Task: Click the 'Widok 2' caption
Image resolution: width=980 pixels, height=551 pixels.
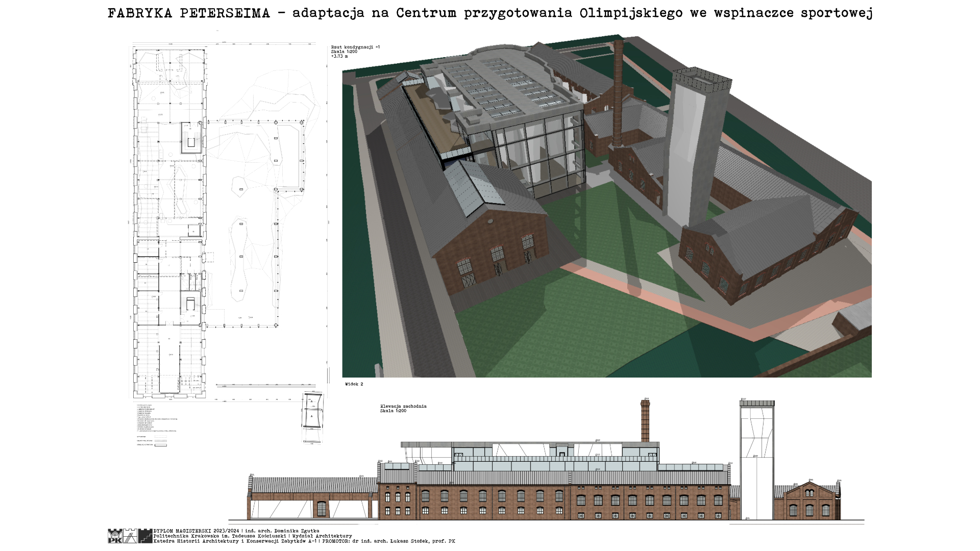Action: (x=354, y=384)
